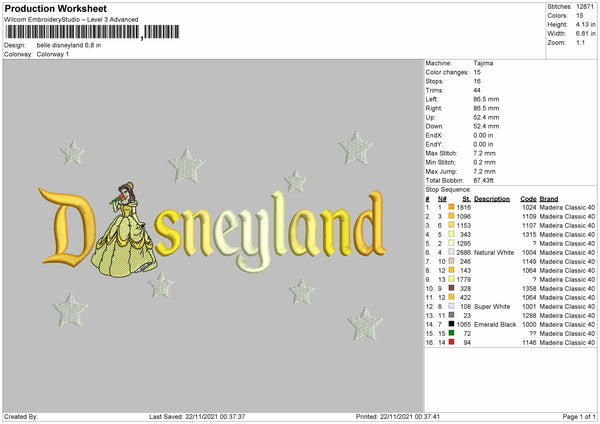Click the 'Color changes:' label
The width and height of the screenshot is (600, 424).
coord(447,72)
